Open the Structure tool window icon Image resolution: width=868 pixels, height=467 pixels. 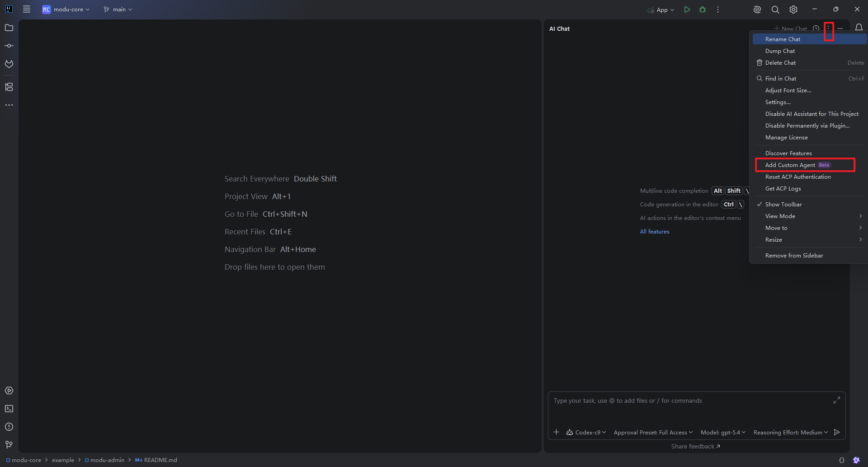coord(9,87)
